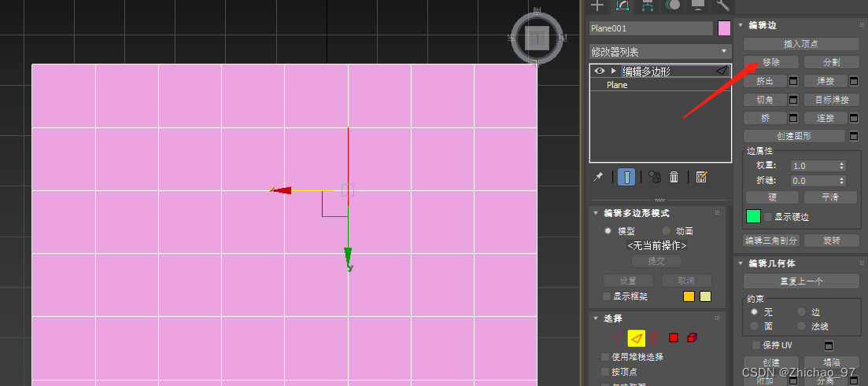Open settings box next to 切角
868x386 pixels.
point(793,100)
